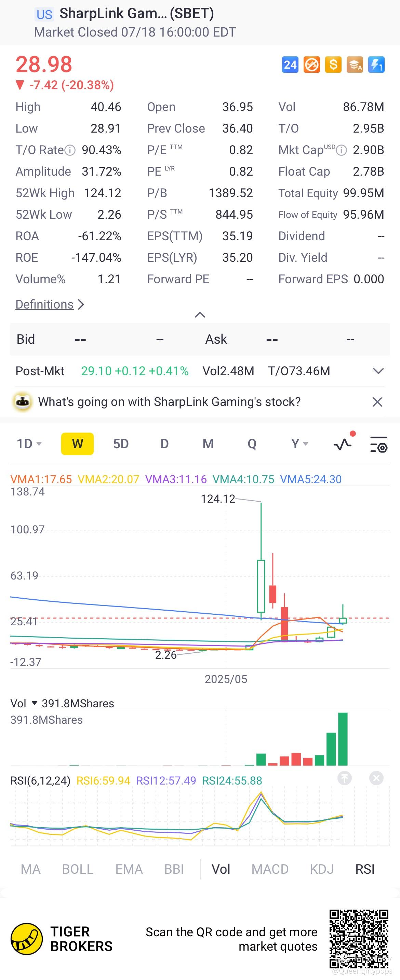Tap the RSI6:59.94 legend label

click(x=103, y=781)
